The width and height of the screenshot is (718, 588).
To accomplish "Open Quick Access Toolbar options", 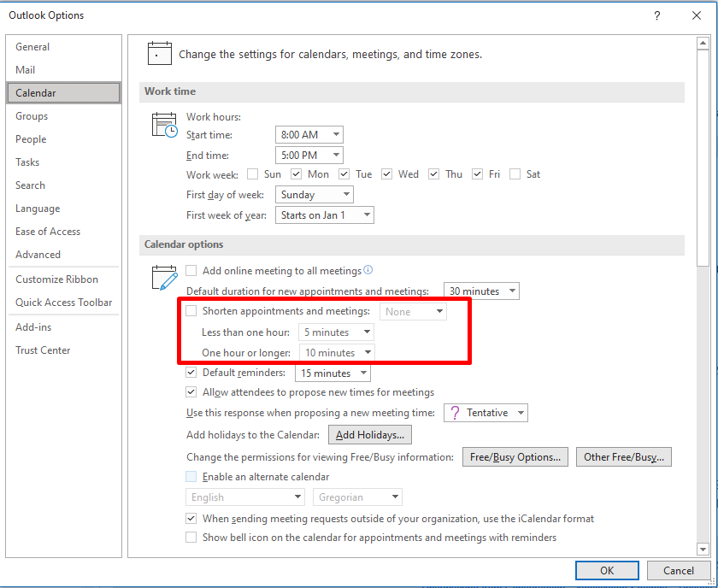I will tap(63, 303).
